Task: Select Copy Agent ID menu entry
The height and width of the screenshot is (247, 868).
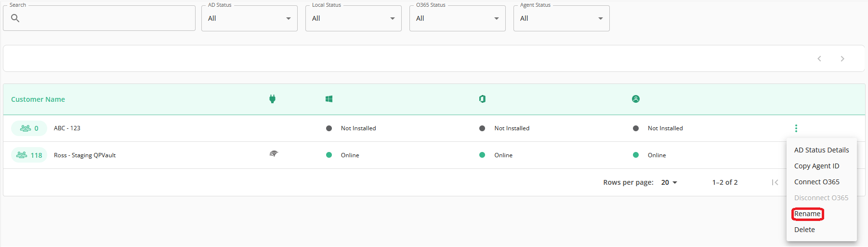Action: coord(816,166)
